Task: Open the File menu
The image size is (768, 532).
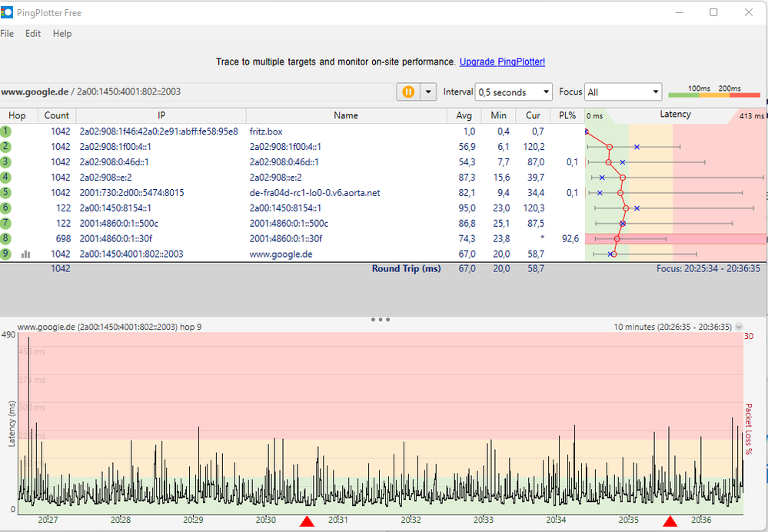Action: [x=7, y=34]
